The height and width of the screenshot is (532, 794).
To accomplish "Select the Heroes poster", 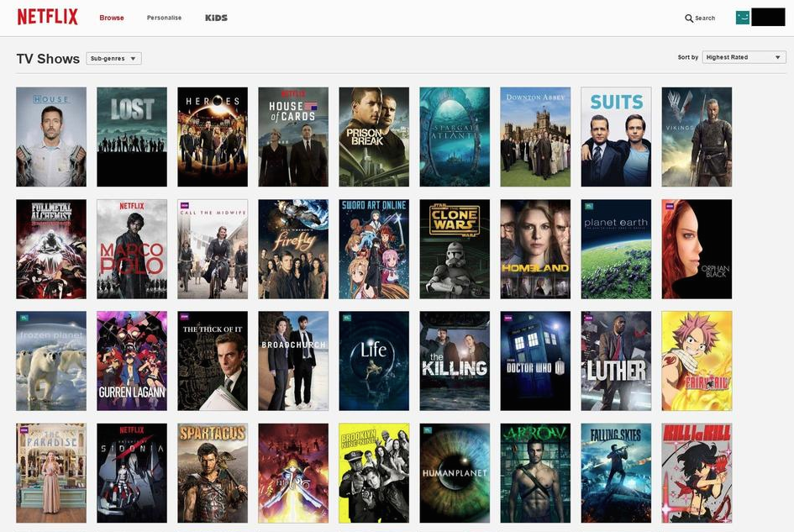I will [x=213, y=137].
